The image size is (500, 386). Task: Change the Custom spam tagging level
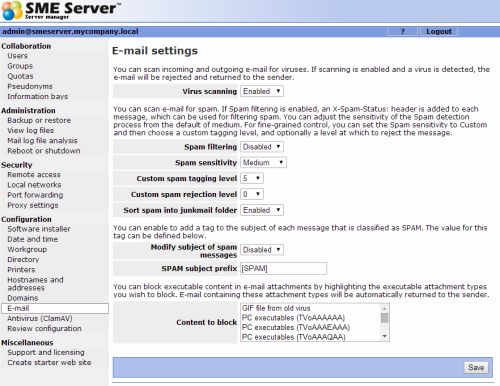coord(252,178)
